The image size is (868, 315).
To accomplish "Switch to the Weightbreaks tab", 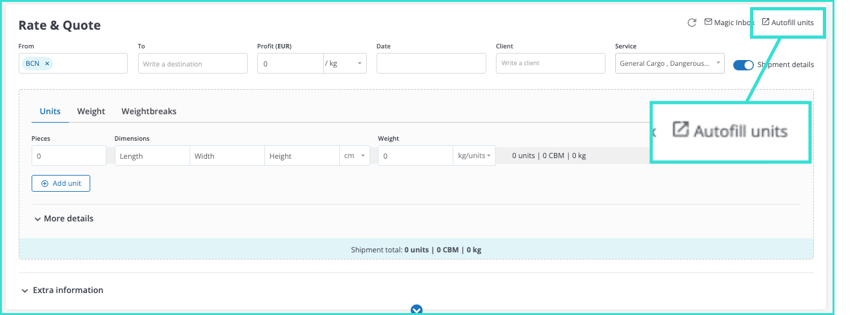I will (x=149, y=111).
